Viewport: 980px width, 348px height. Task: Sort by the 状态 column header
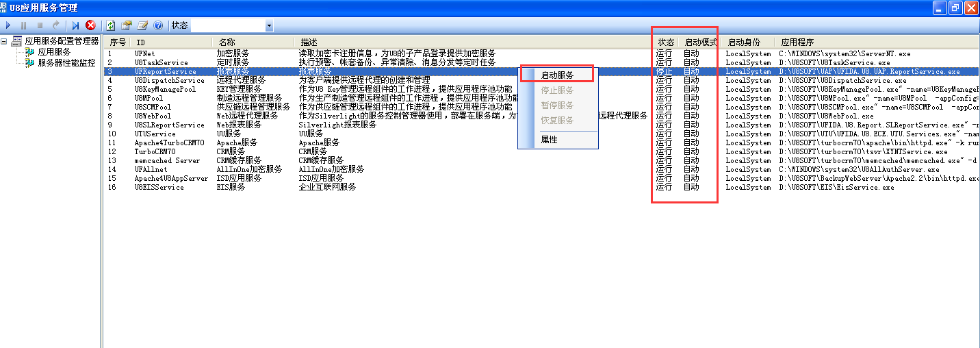(x=666, y=42)
